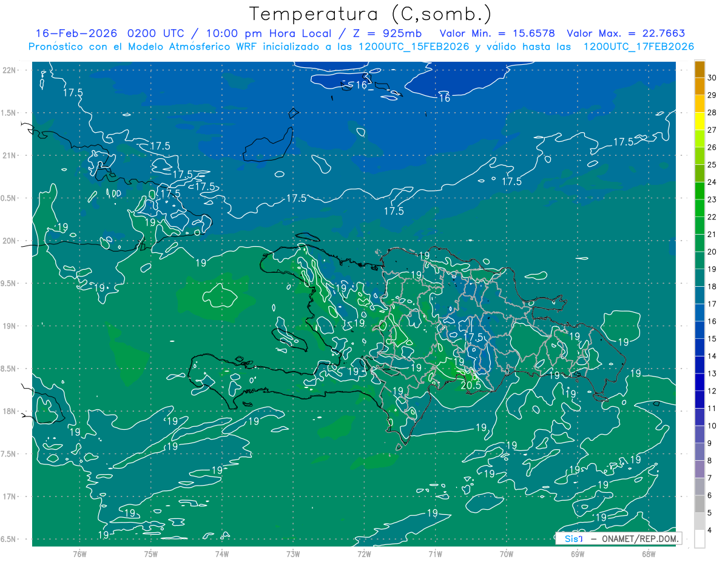
Task: Click the '70W' longitude label
Action: pos(506,554)
